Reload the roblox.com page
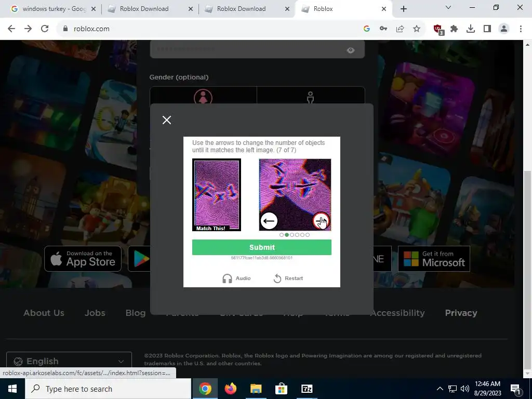 [45, 29]
